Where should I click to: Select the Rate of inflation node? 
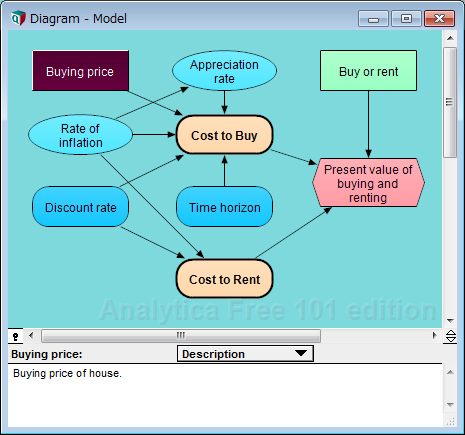click(x=80, y=135)
